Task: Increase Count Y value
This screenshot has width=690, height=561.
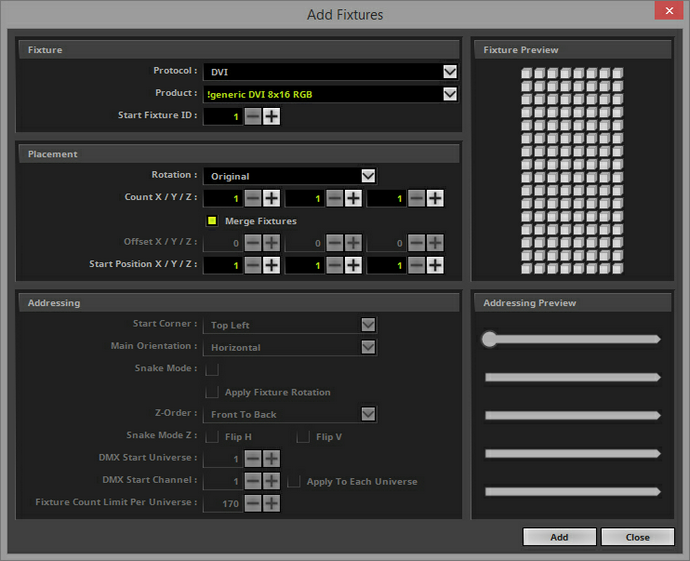Action: tap(353, 198)
